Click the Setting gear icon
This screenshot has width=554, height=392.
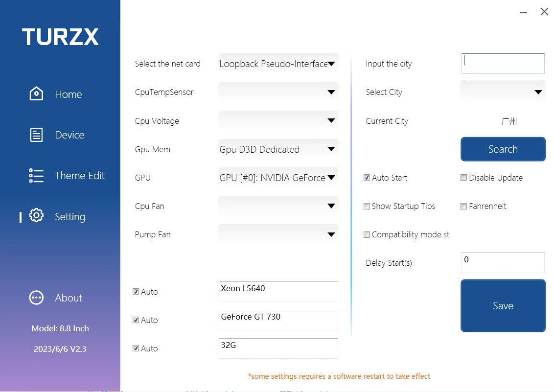[x=36, y=216]
